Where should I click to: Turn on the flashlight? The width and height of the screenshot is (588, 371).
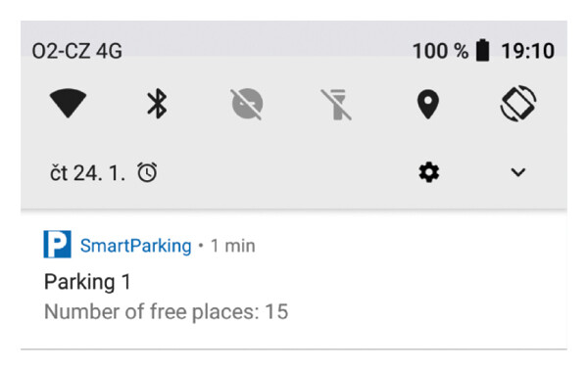click(336, 104)
